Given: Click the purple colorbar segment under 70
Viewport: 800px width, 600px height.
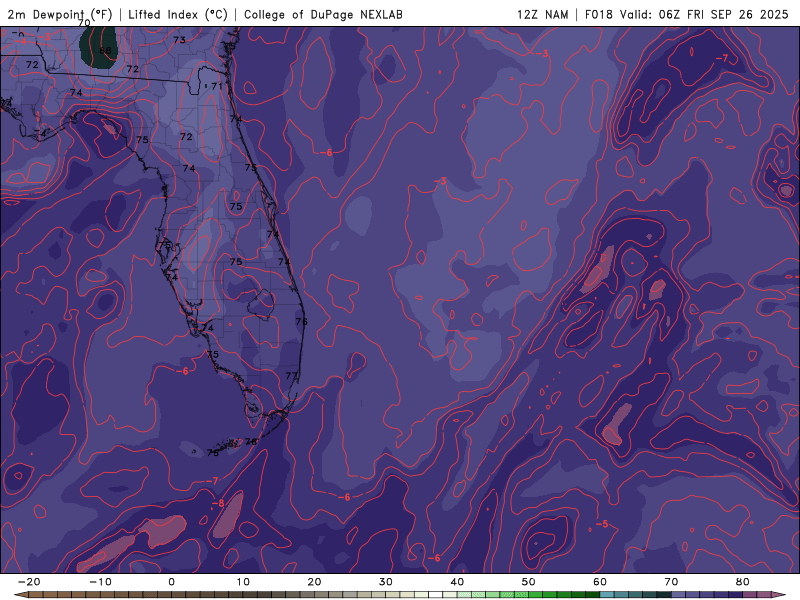Looking at the screenshot, I should pyautogui.click(x=679, y=595).
